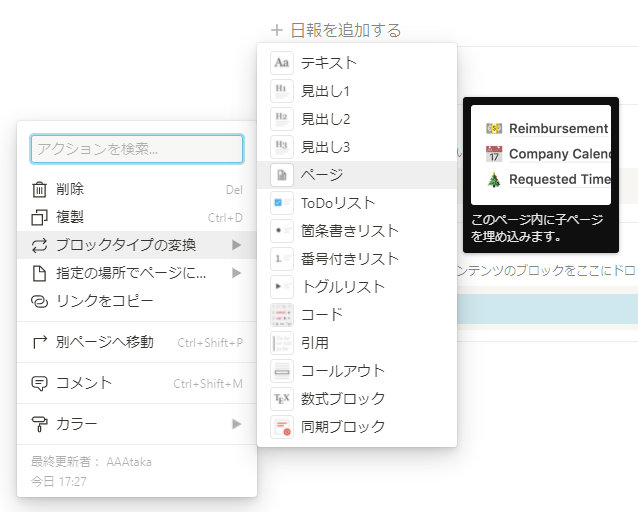The width and height of the screenshot is (638, 512).
Task: Click the Del shortcut label
Action: pyautogui.click(x=234, y=190)
